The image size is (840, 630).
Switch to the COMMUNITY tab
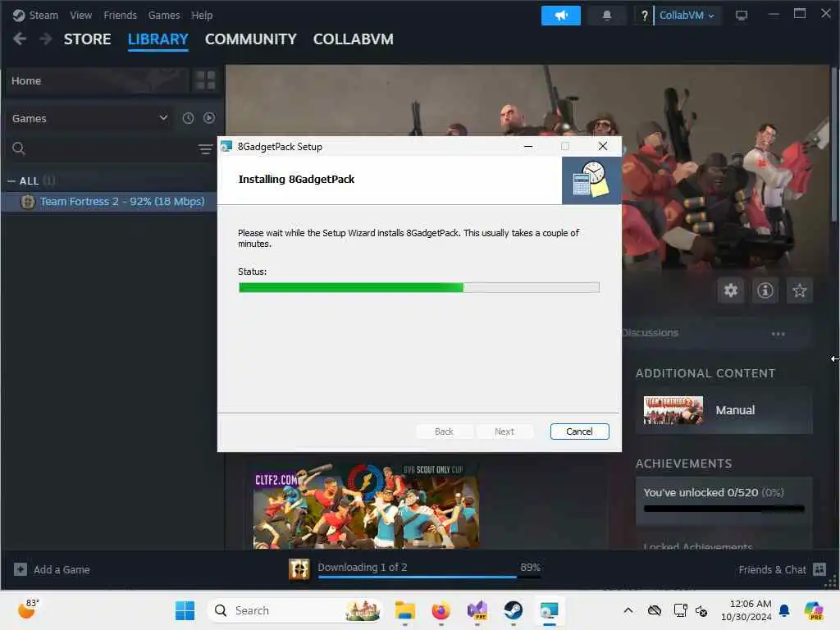tap(251, 39)
